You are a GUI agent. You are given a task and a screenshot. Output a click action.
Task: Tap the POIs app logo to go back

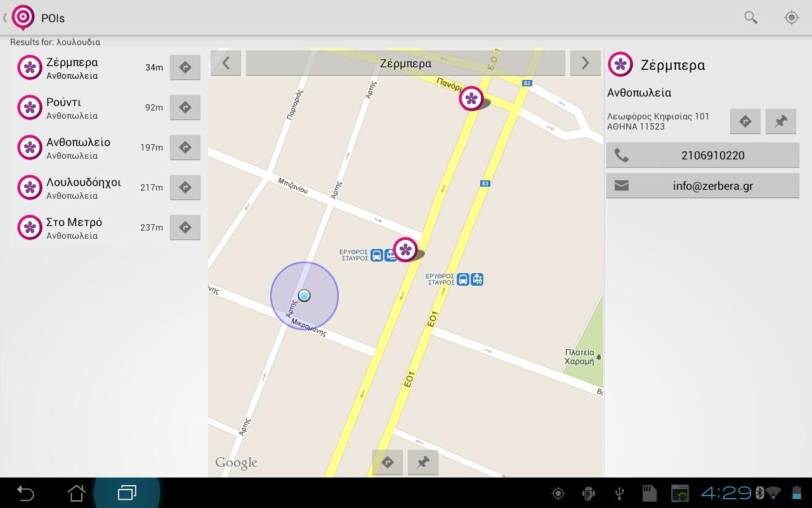tap(23, 17)
